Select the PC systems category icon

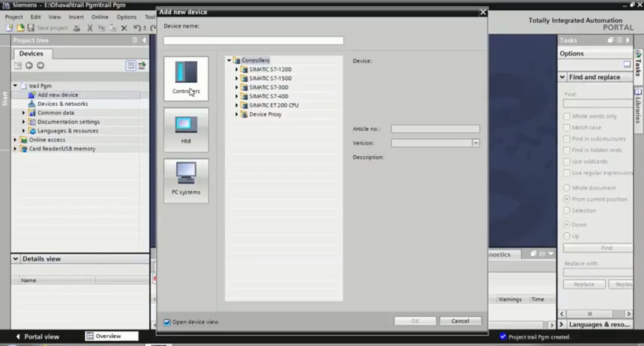click(186, 180)
